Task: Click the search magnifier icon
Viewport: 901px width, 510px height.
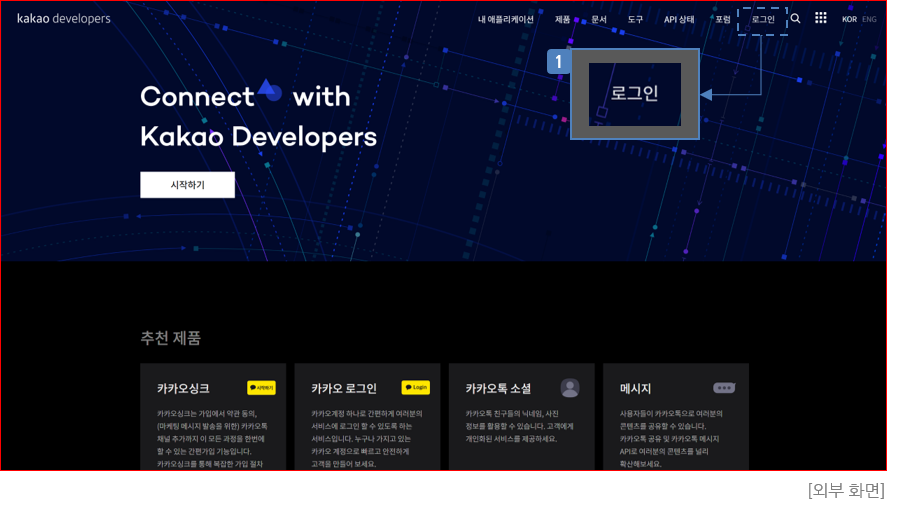Action: (795, 18)
